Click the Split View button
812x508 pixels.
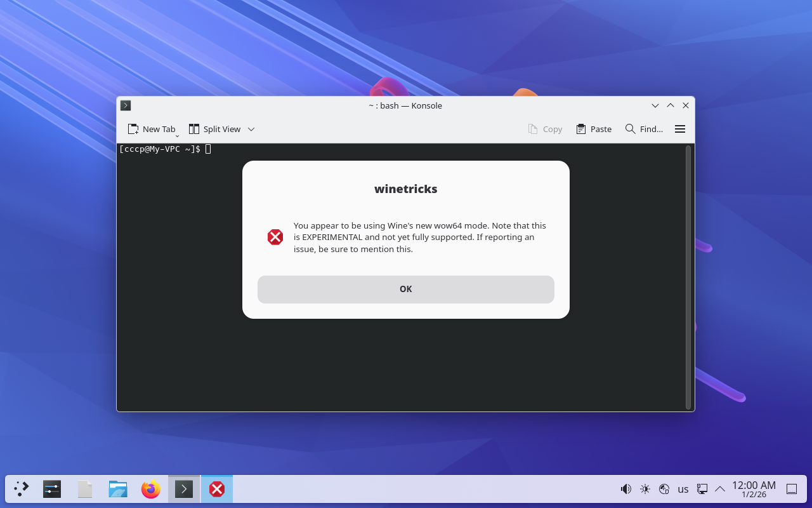[214, 129]
